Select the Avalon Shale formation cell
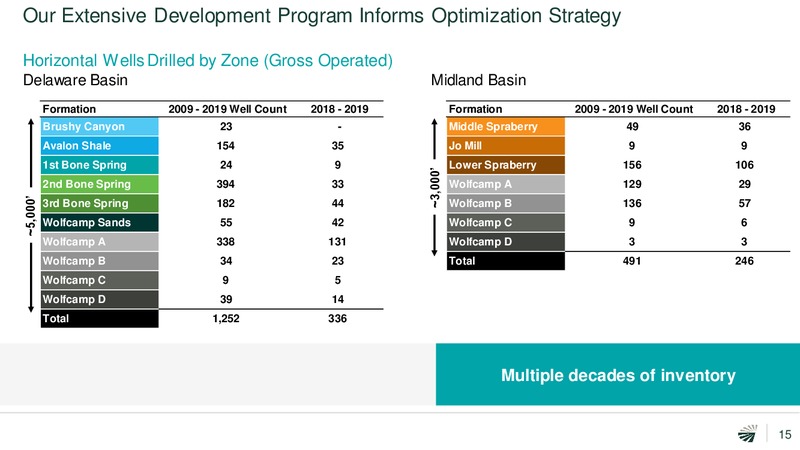 pos(99,146)
